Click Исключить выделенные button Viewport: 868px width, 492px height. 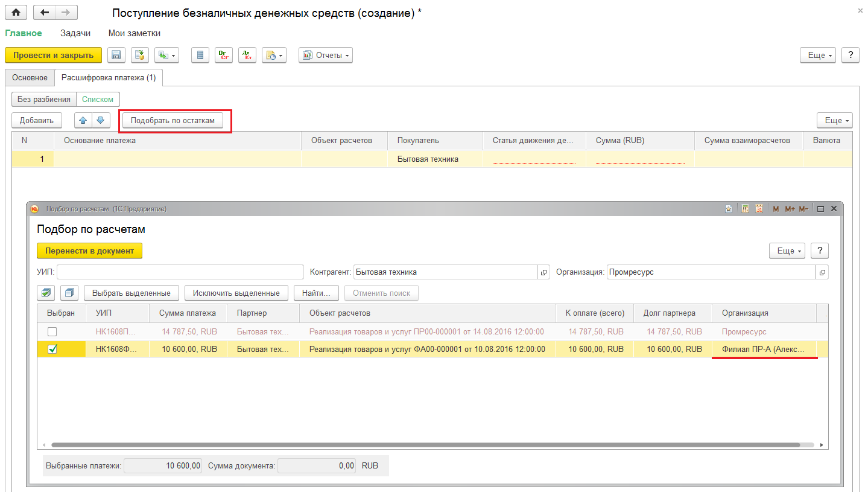coord(236,293)
